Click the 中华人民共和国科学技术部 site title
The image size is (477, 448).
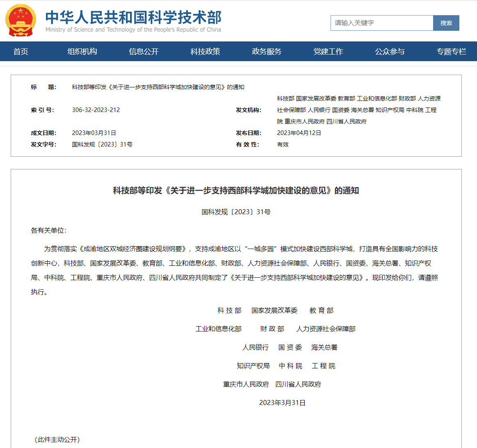pos(133,17)
